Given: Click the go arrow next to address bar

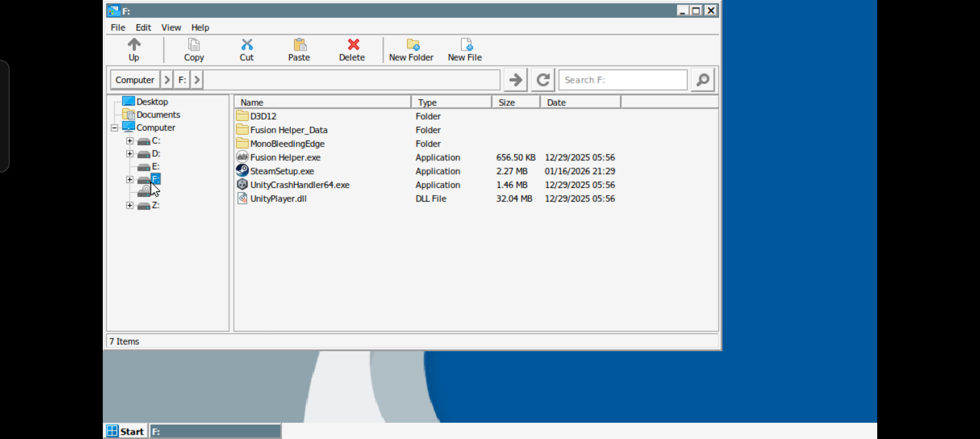Looking at the screenshot, I should [x=516, y=80].
